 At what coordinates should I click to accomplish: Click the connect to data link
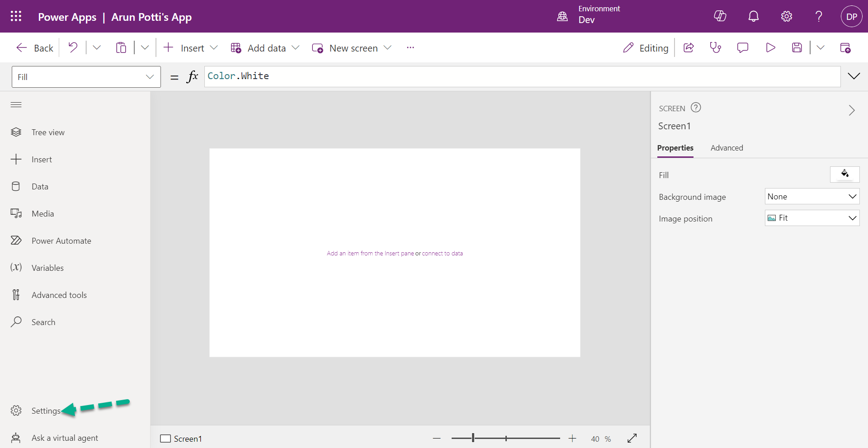point(442,253)
